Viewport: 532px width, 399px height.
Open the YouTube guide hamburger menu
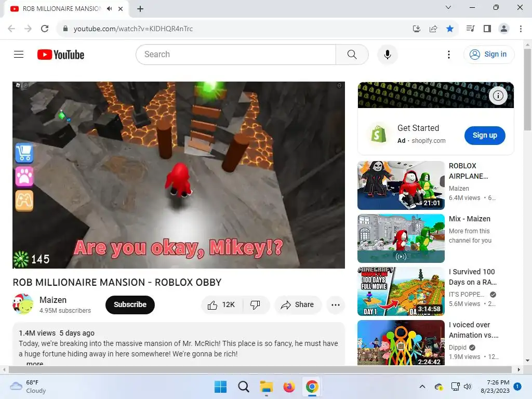19,54
